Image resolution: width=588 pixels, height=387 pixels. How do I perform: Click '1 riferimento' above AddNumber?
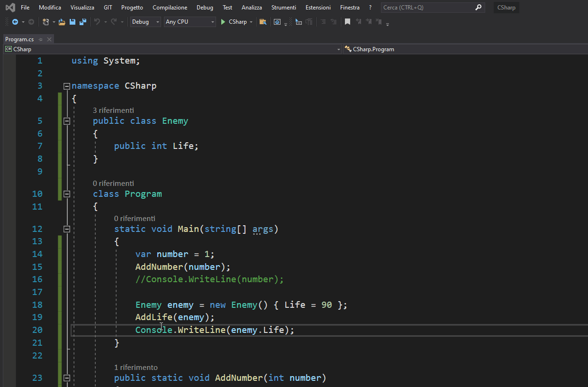tap(136, 367)
